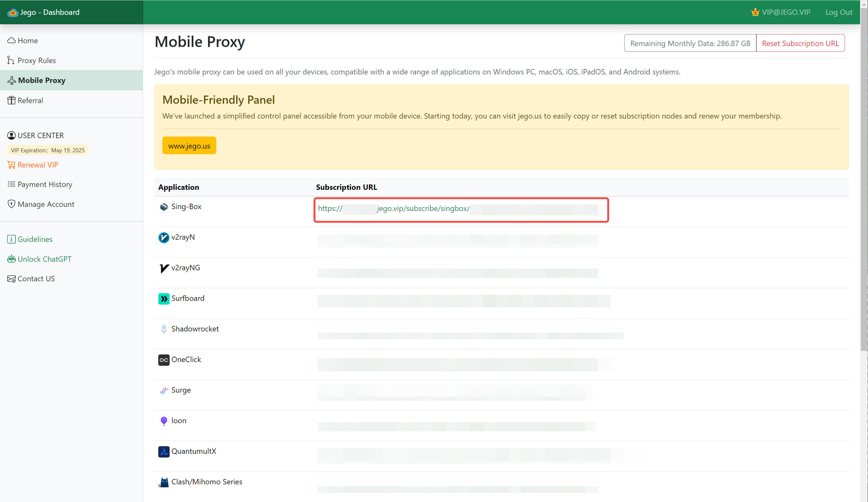Screen dimensions: 868x502
Task: Click the Shadowrocket rocket icon
Action: (164, 329)
